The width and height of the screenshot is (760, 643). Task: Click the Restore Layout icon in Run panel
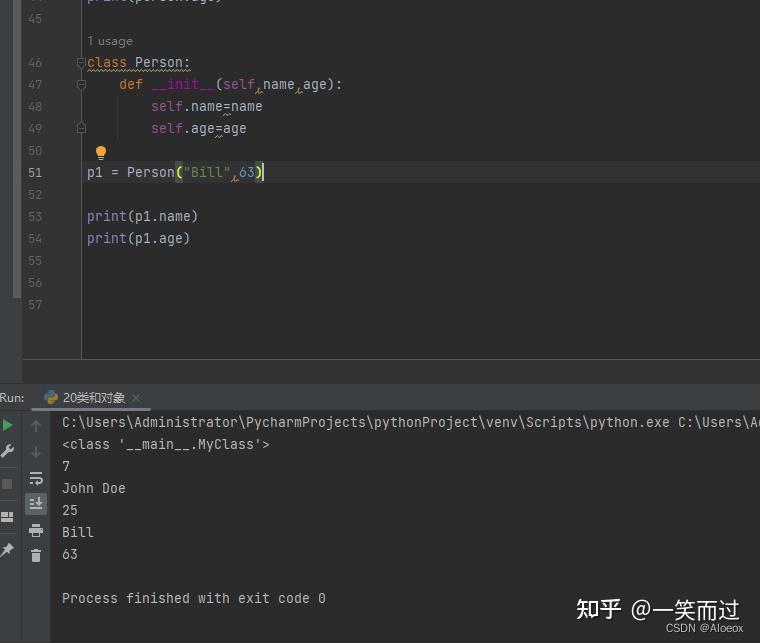tap(8, 517)
